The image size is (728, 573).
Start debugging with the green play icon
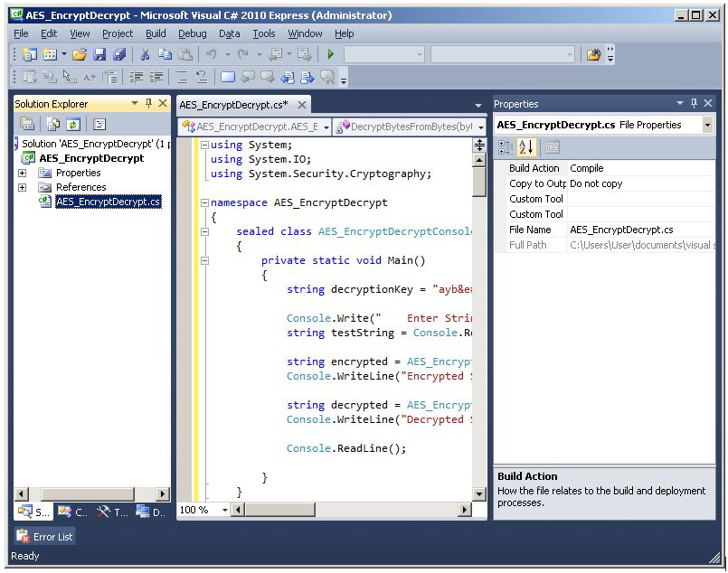(331, 55)
